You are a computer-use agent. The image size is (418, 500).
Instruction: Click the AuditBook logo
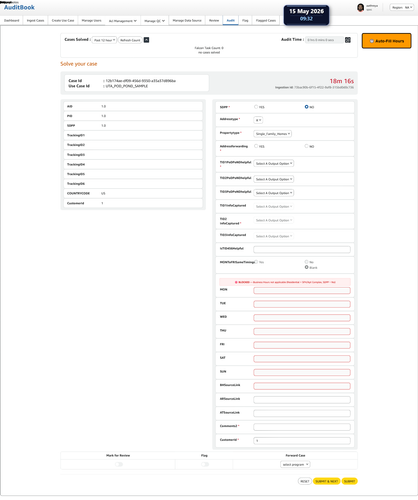click(x=19, y=7)
